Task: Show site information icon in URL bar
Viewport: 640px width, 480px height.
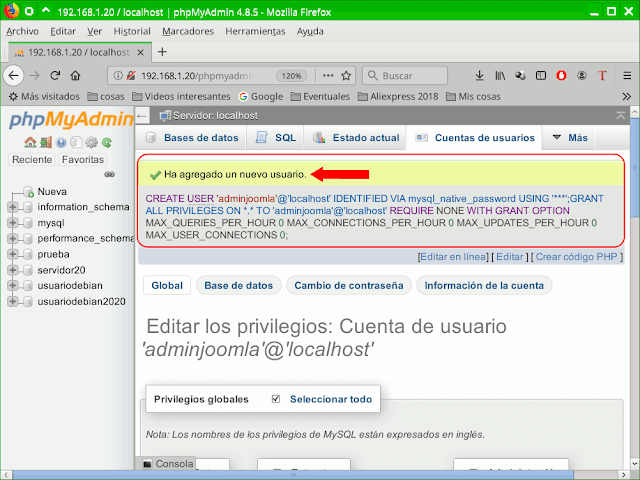Action: pyautogui.click(x=118, y=76)
